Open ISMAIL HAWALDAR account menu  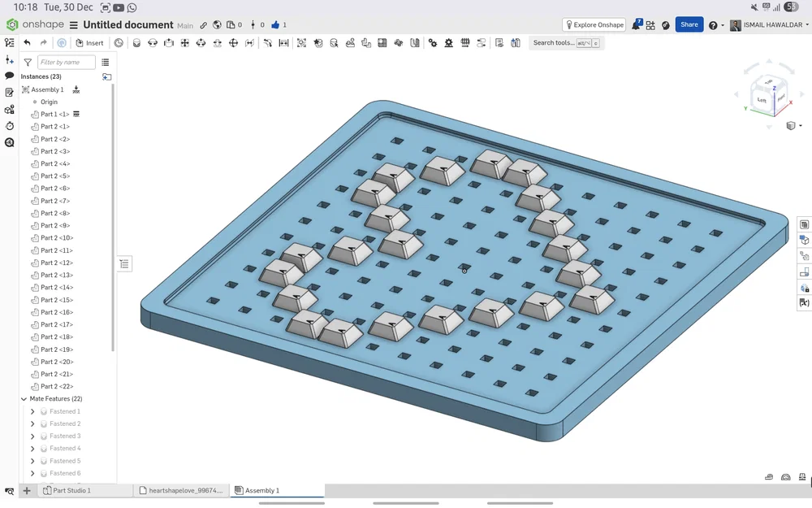768,25
